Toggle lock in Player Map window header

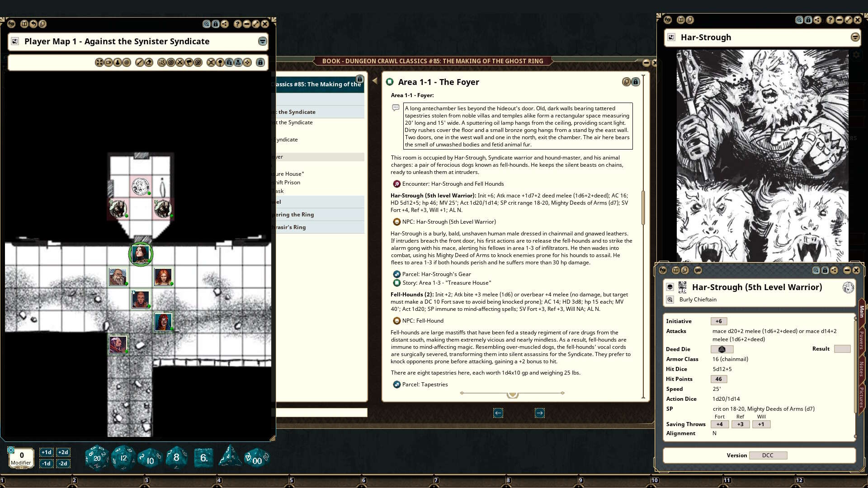click(x=216, y=24)
